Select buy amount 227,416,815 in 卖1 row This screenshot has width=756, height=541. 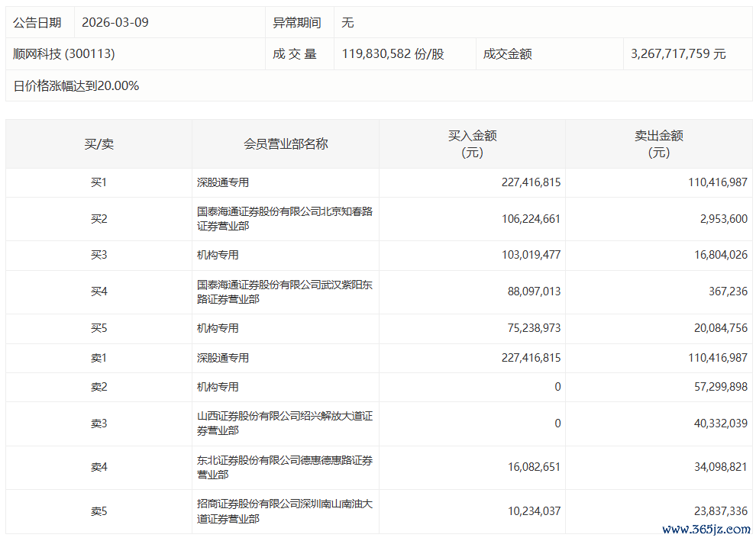[531, 358]
